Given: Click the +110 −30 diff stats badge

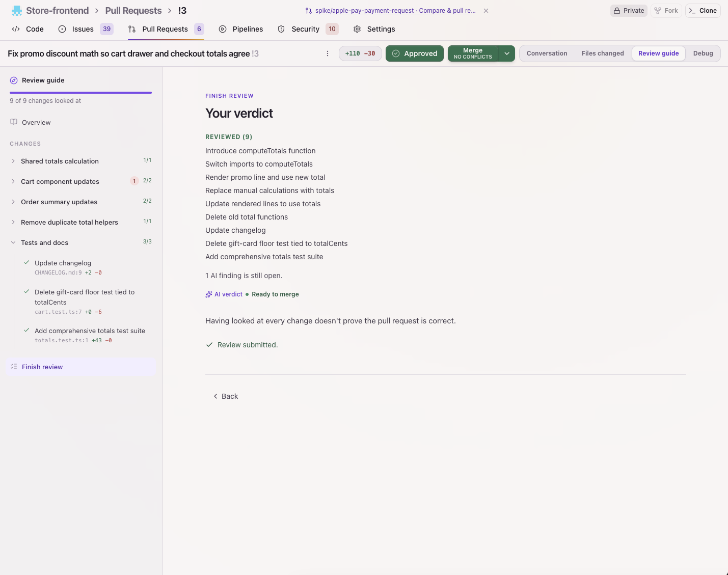Looking at the screenshot, I should [360, 53].
